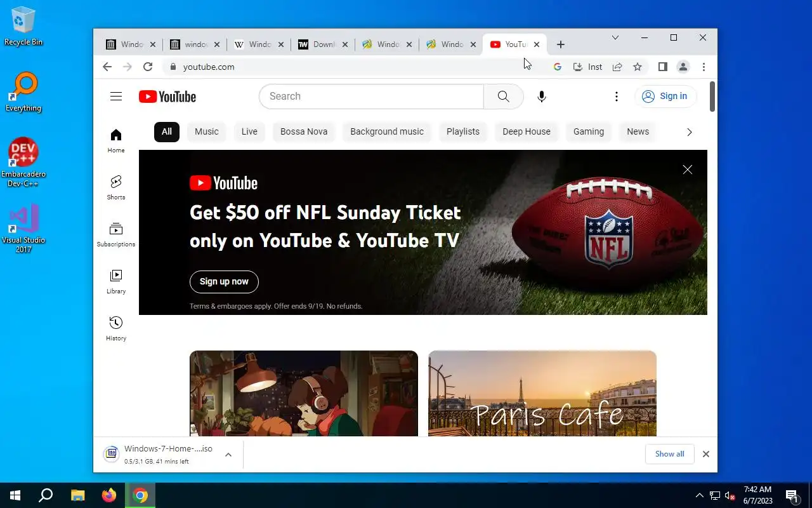Click the search magnifier button
Screen dimensions: 812x508
503,97
